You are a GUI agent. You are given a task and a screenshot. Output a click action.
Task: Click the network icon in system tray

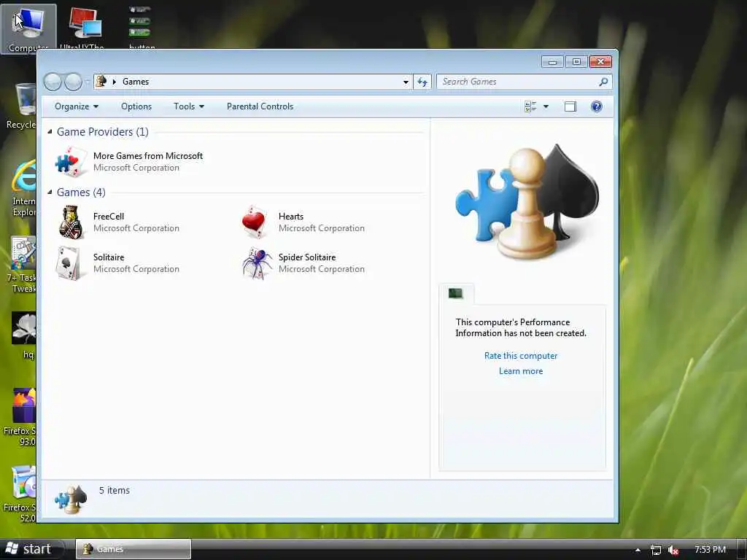(656, 550)
